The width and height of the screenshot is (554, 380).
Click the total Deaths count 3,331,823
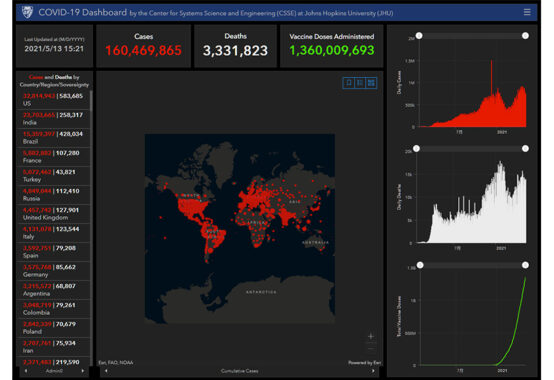235,51
